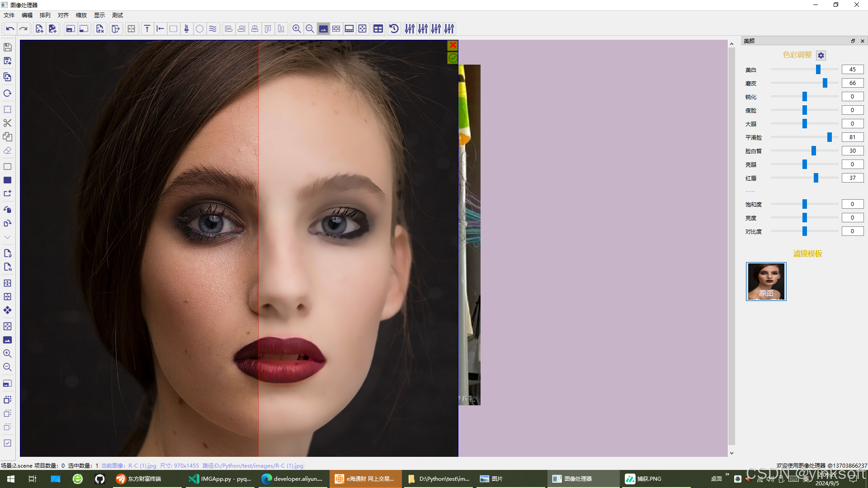Click the green checkmark to confirm edit
The width and height of the screenshot is (868, 488).
453,58
